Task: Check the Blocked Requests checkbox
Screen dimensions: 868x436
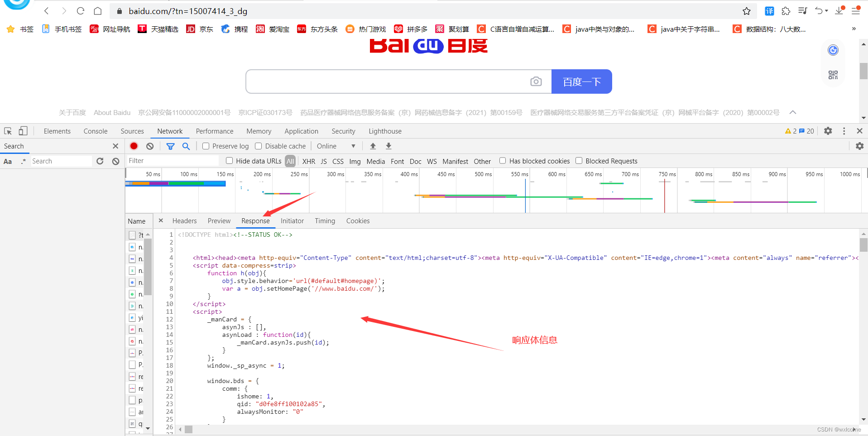Action: coord(579,160)
